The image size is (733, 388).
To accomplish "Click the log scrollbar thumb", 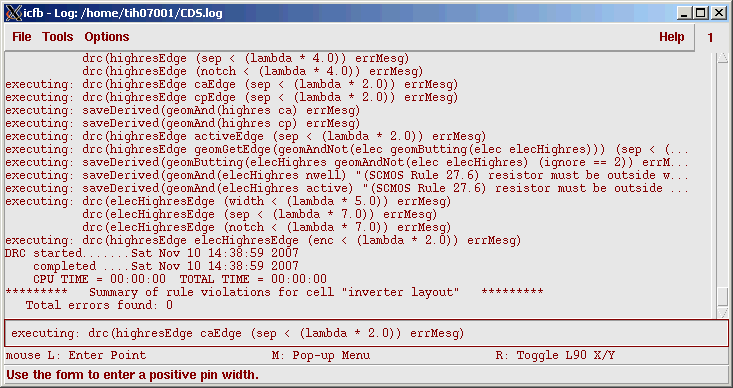I will (723, 296).
